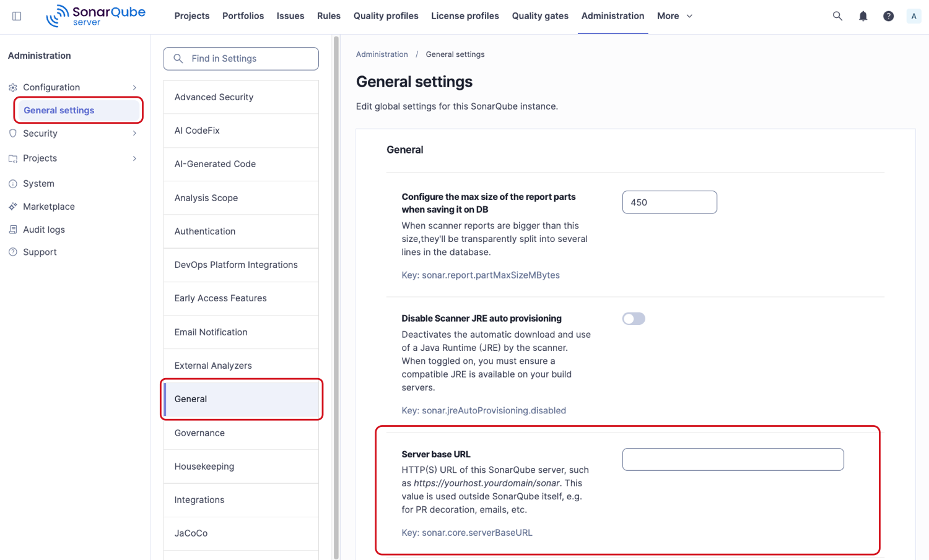
Task: Open License profiles in top navigation
Action: (x=465, y=16)
